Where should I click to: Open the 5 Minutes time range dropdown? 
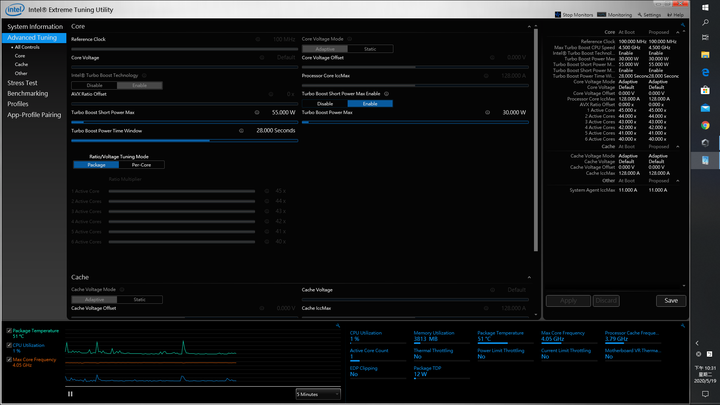click(x=318, y=394)
